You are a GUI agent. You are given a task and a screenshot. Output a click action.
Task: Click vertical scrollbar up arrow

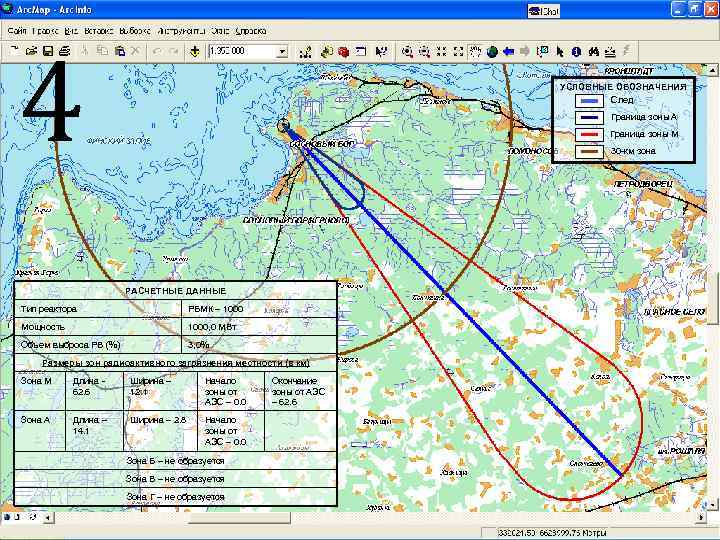click(x=713, y=71)
